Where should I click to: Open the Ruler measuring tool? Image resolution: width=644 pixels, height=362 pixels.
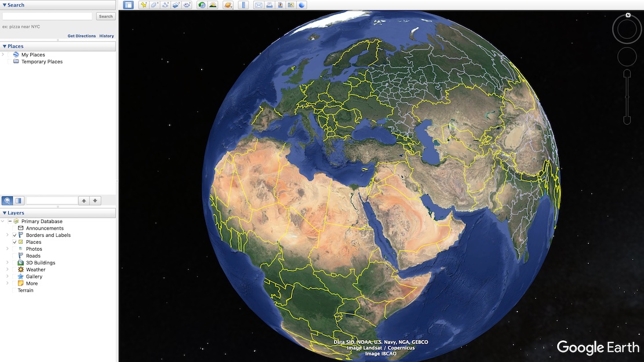[x=243, y=5]
